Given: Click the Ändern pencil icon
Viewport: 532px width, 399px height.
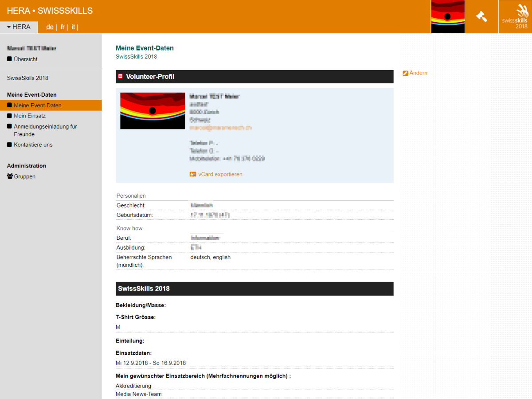Looking at the screenshot, I should (x=405, y=73).
